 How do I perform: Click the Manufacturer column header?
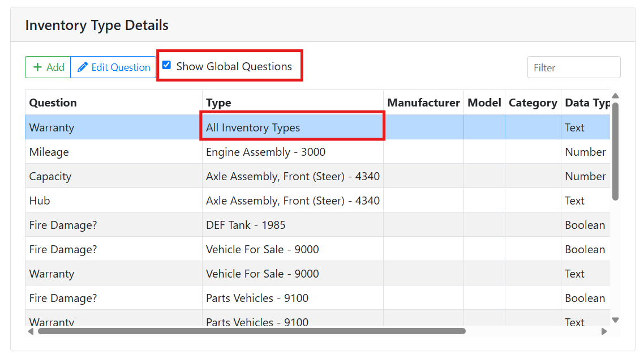pos(423,103)
